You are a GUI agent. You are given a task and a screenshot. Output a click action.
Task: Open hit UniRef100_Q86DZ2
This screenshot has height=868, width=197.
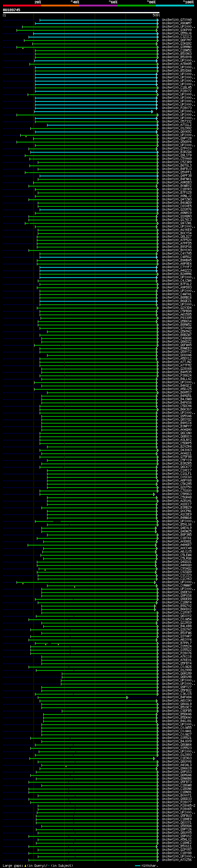tap(177, 341)
